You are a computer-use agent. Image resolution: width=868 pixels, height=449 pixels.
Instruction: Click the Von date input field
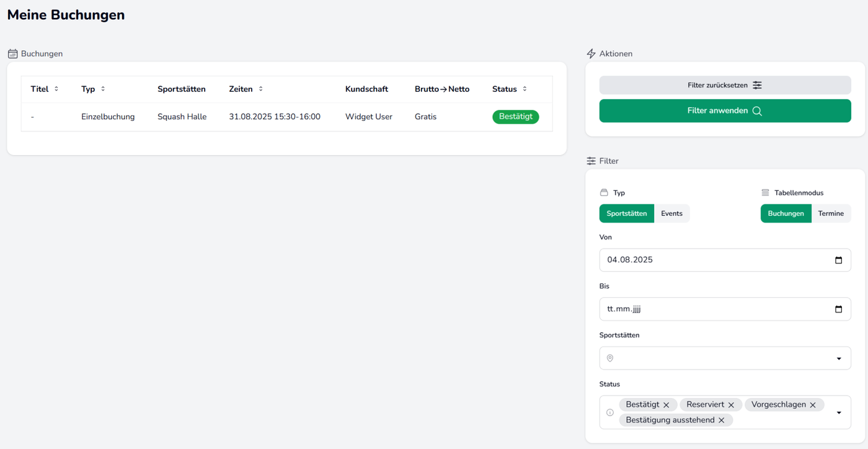(x=725, y=260)
